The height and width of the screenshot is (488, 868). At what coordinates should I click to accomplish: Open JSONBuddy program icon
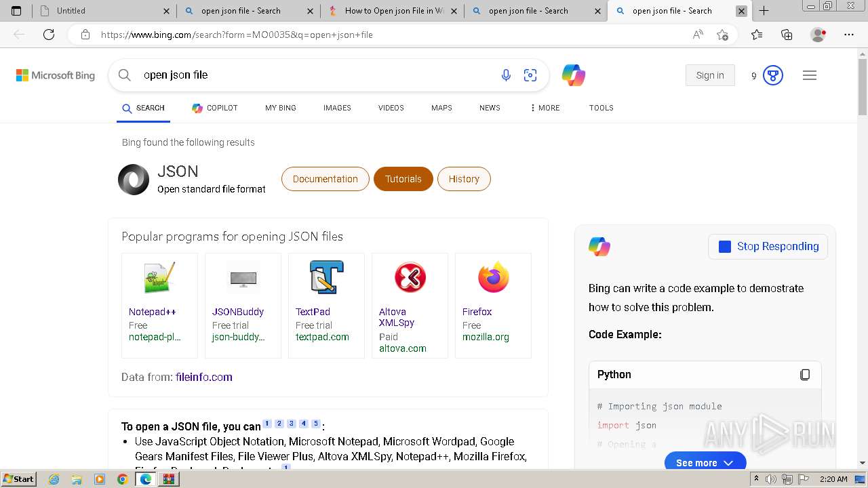243,278
